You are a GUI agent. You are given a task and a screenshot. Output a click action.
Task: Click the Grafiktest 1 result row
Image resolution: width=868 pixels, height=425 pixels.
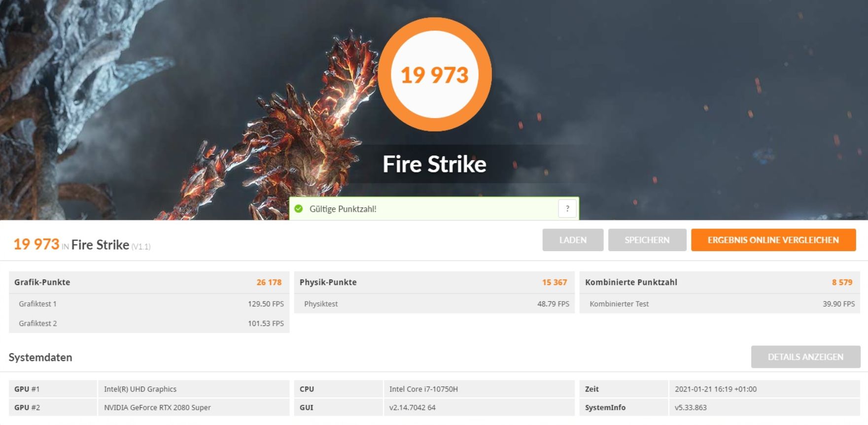tap(149, 304)
